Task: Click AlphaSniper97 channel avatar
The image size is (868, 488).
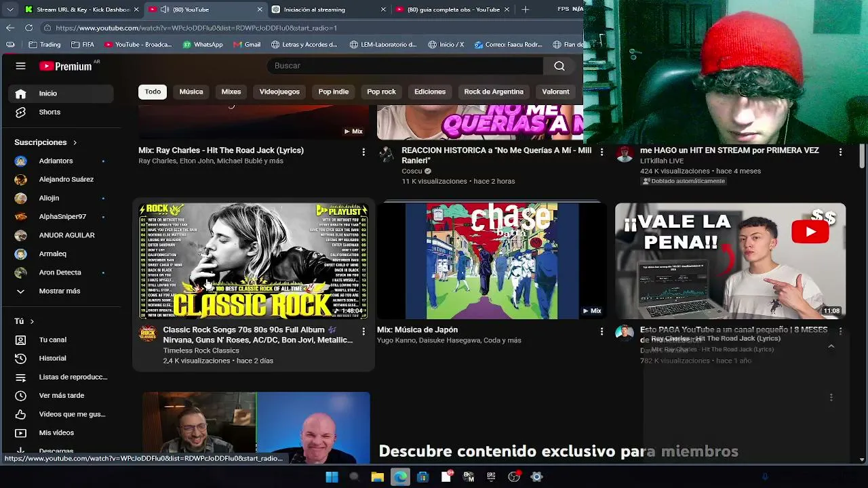Action: tap(21, 216)
